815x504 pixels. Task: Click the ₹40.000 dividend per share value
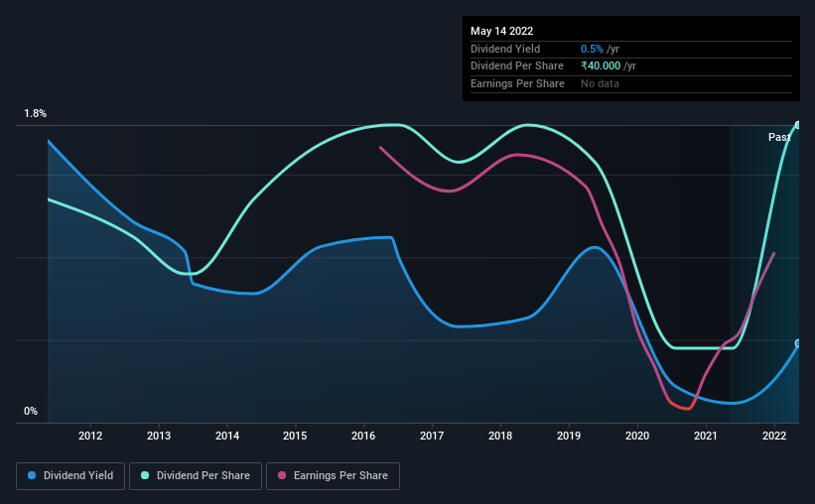pos(601,66)
